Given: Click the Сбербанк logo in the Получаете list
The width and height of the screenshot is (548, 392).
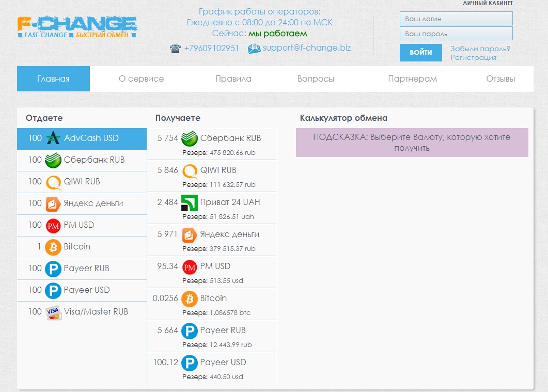Looking at the screenshot, I should [x=190, y=138].
